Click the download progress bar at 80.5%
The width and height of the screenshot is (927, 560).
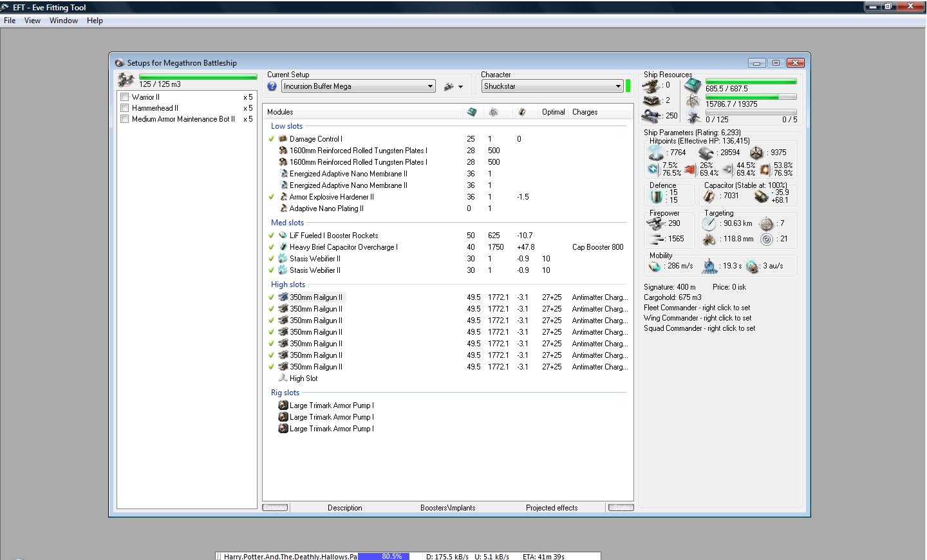coord(384,556)
